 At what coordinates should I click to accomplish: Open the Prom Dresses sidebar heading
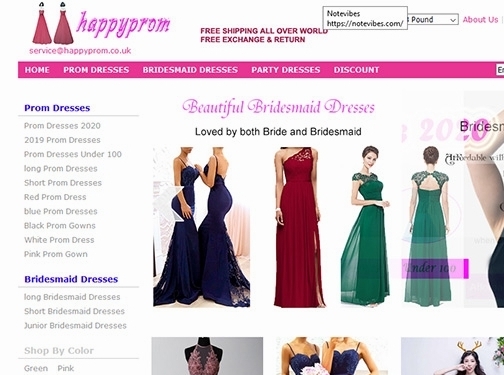(x=57, y=108)
